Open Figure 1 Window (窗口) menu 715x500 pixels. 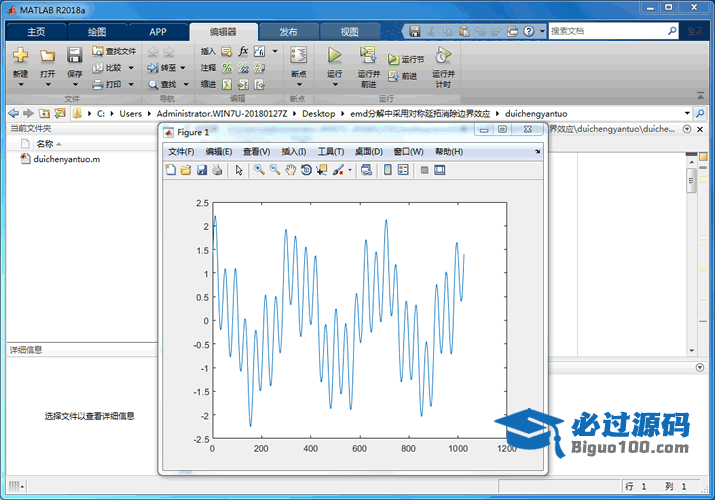[408, 152]
